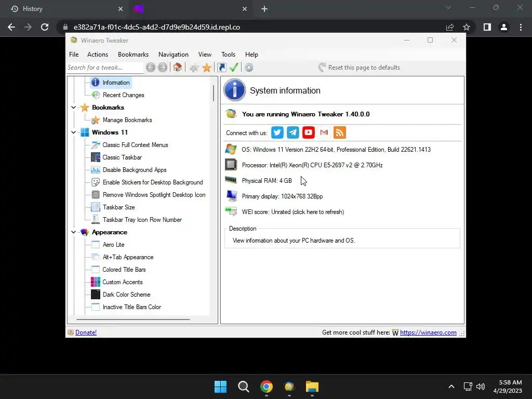Open the https://winaero.com link
This screenshot has width=532, height=399.
tap(428, 332)
